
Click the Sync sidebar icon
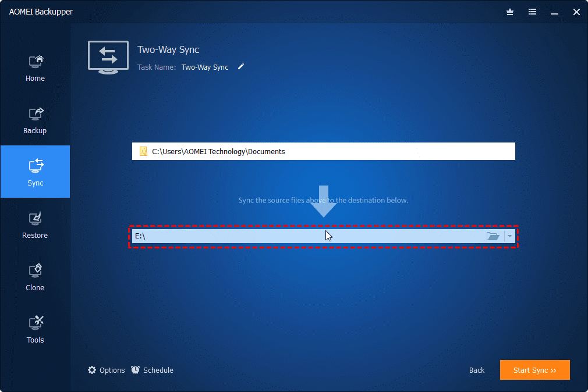(x=35, y=171)
